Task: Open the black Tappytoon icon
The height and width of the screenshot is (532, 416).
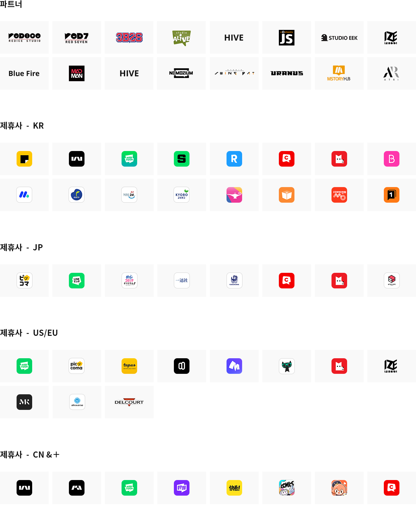Action: click(x=182, y=366)
